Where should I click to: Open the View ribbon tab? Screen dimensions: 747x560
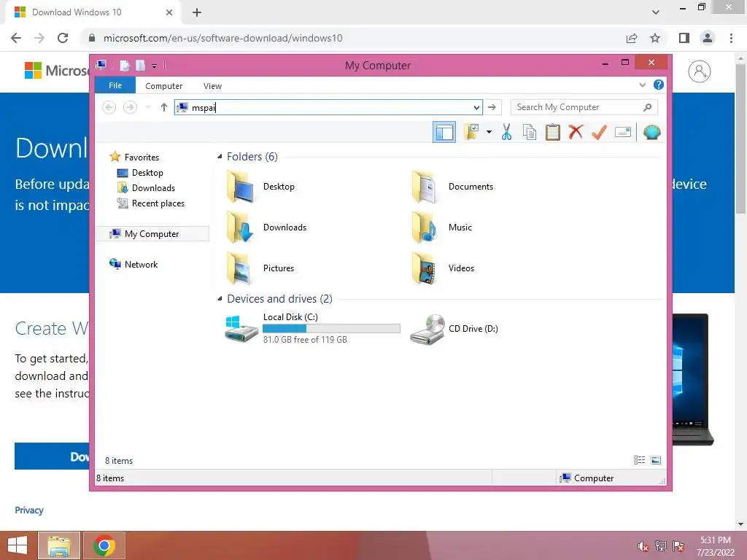point(212,86)
